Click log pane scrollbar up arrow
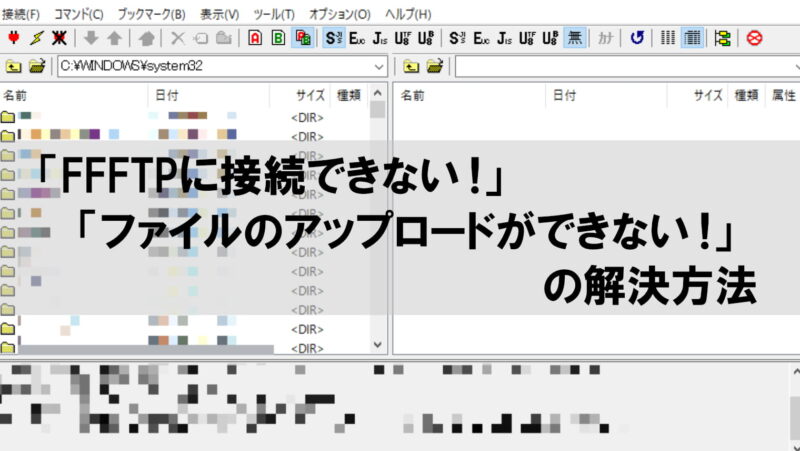The image size is (800, 451). pyautogui.click(x=795, y=370)
